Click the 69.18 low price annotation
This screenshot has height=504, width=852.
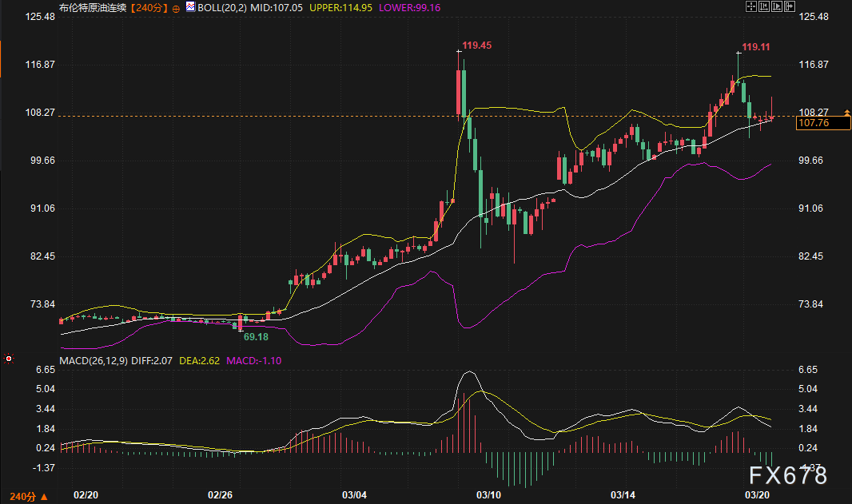[x=256, y=337]
